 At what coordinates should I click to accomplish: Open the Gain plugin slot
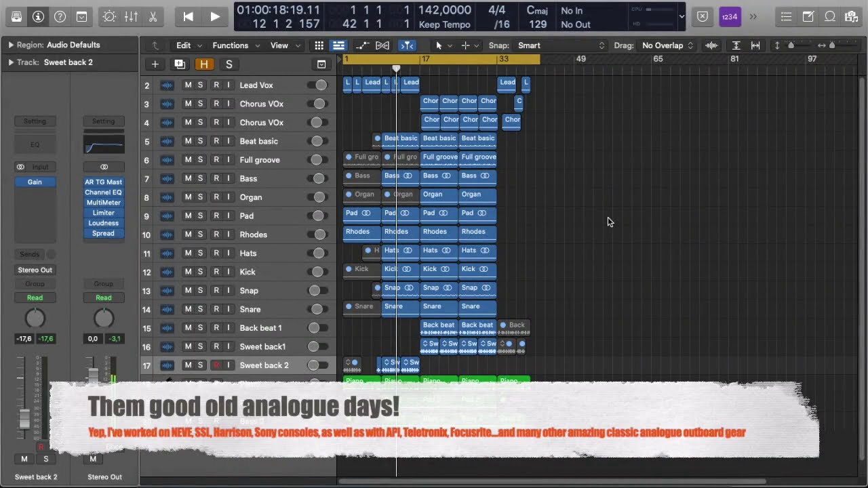click(x=35, y=182)
